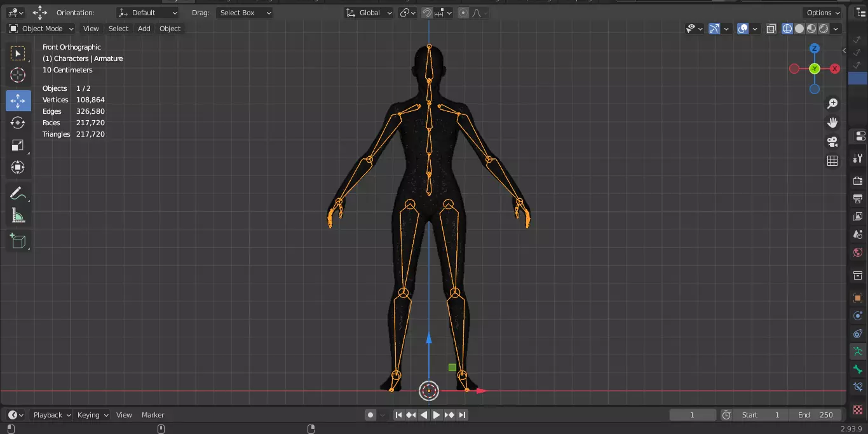The height and width of the screenshot is (434, 868).
Task: Open the Bone properties tab
Action: tap(858, 369)
